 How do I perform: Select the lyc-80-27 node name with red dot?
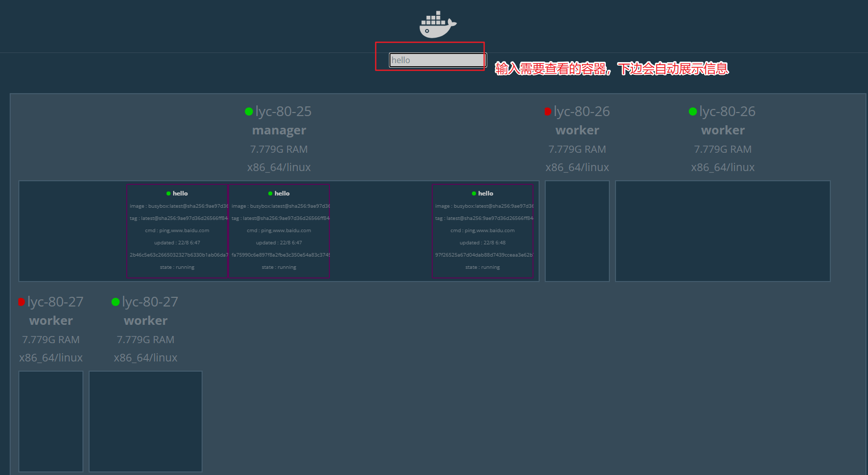(55, 302)
